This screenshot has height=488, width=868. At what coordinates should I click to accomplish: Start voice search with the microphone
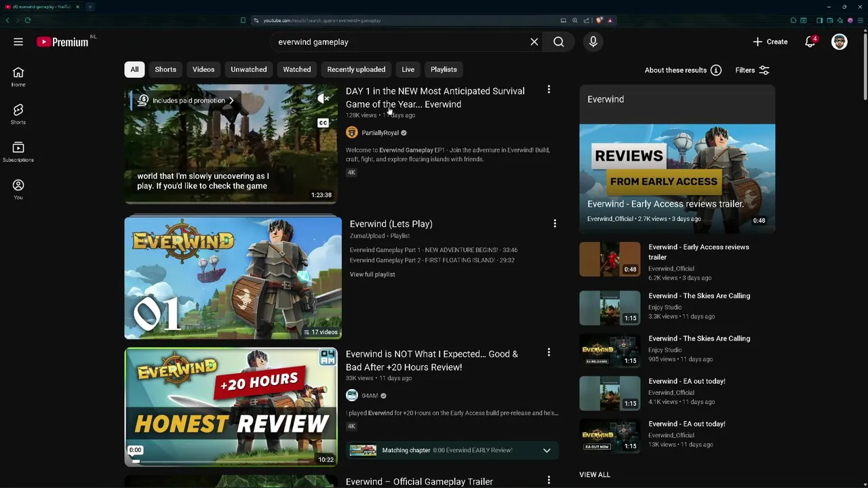[593, 42]
